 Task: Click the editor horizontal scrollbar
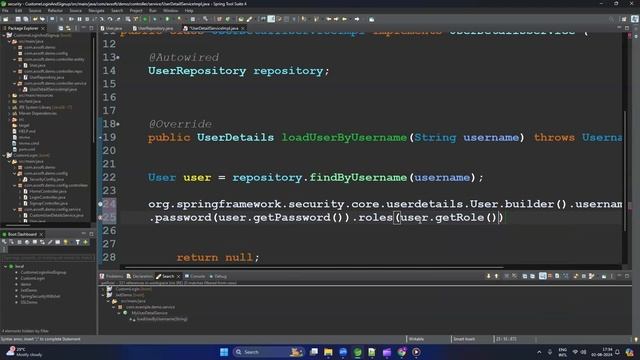click(314, 267)
